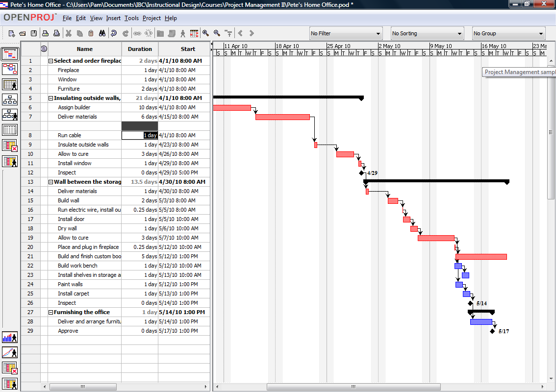Image resolution: width=556 pixels, height=392 pixels.
Task: Open the No Group dropdown
Action: [x=508, y=33]
